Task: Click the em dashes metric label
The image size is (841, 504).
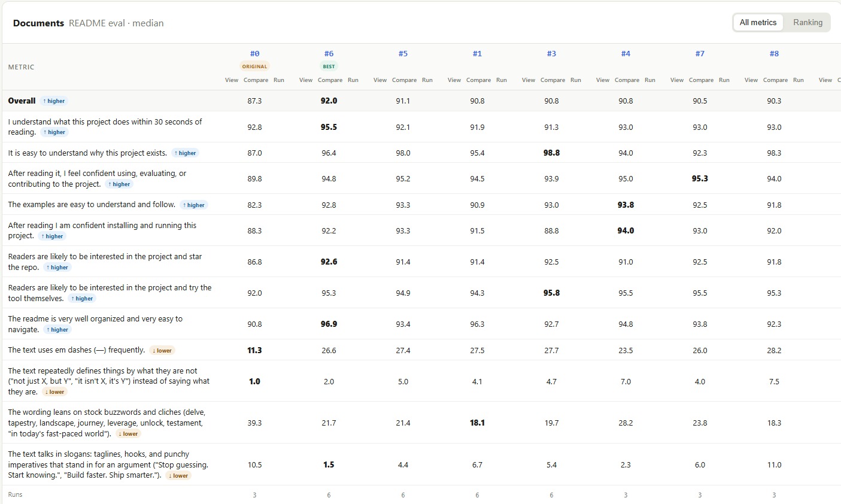Action: coord(77,350)
